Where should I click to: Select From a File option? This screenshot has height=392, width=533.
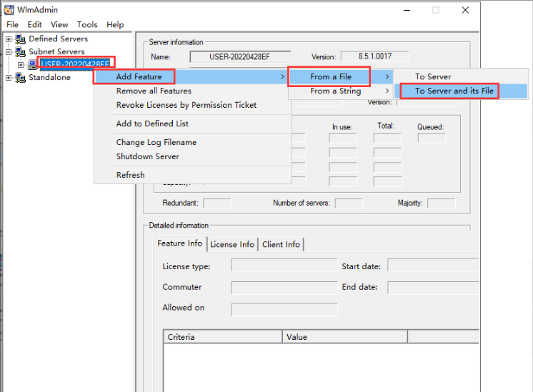pos(331,77)
